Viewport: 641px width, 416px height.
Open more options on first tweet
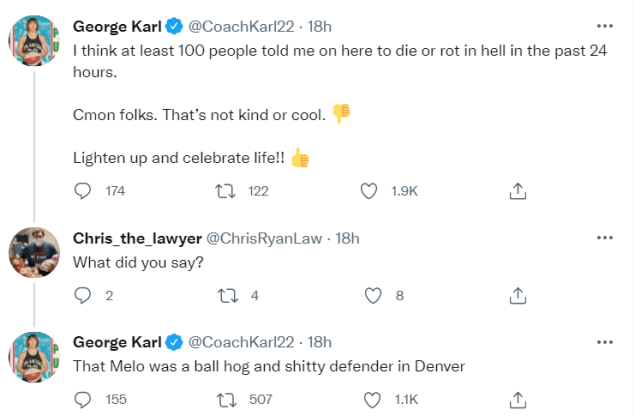(605, 24)
